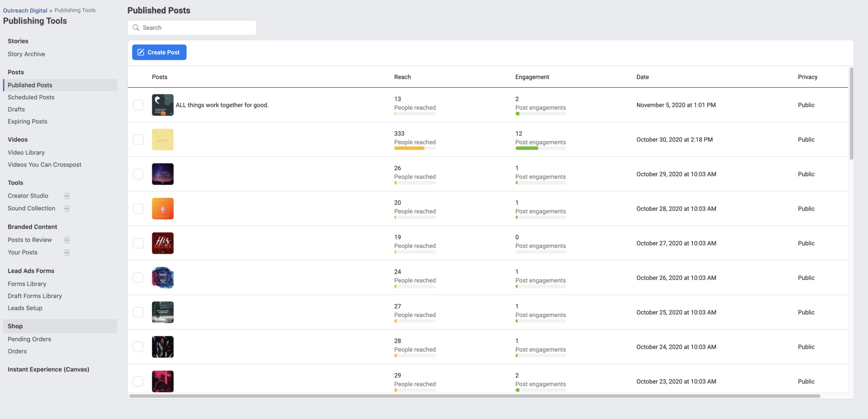Click the vertical scrollbar of the posts list

click(x=851, y=114)
